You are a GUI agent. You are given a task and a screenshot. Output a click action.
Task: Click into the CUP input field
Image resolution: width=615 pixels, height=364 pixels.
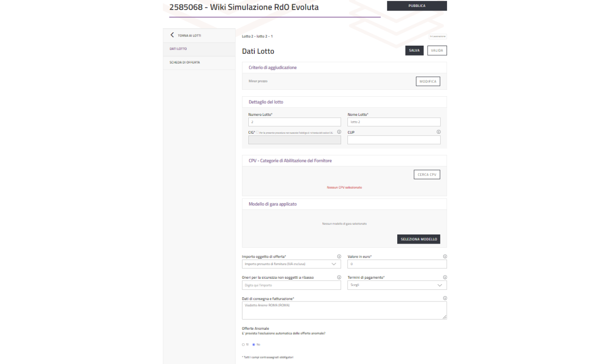[394, 140]
